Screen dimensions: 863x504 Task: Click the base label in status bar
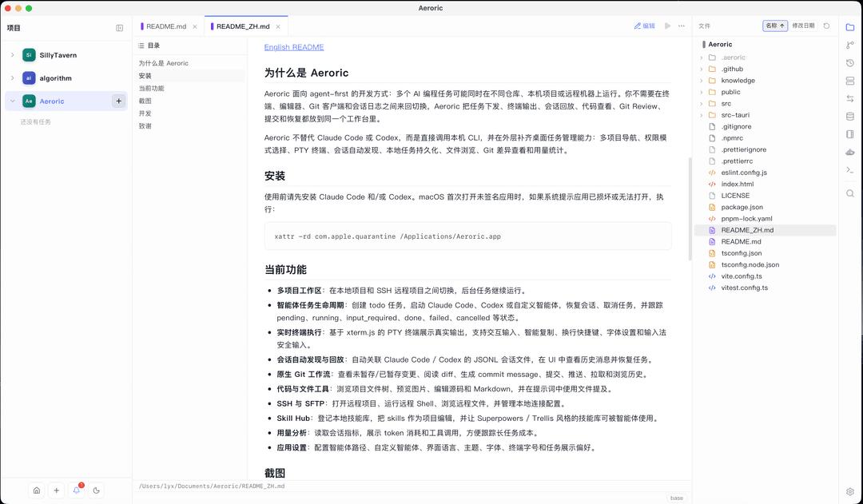coord(677,498)
